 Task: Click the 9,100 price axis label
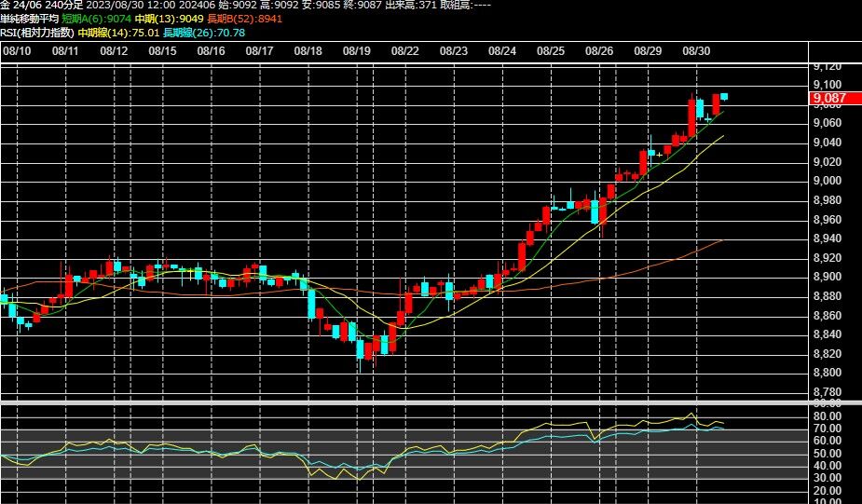point(828,85)
